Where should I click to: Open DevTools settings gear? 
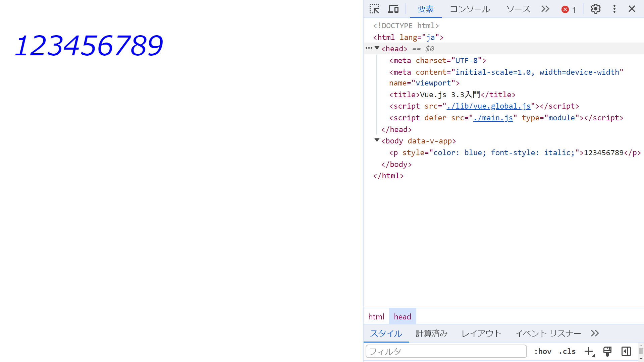(595, 9)
